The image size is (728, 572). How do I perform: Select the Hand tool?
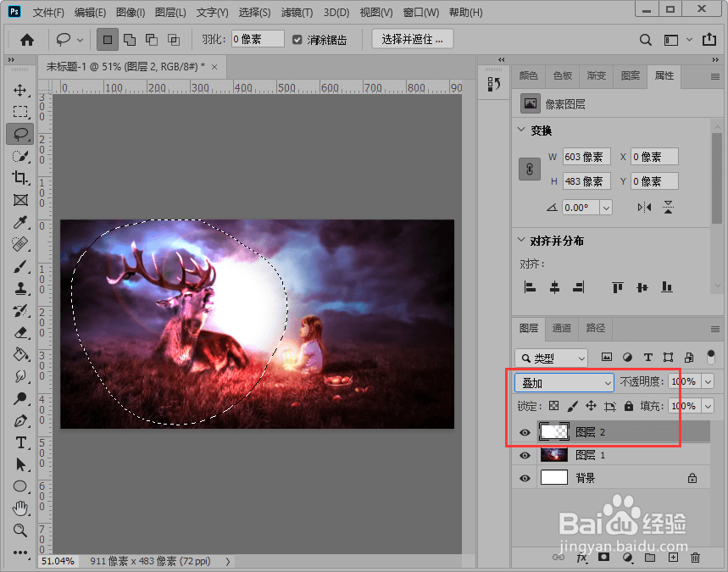20,508
